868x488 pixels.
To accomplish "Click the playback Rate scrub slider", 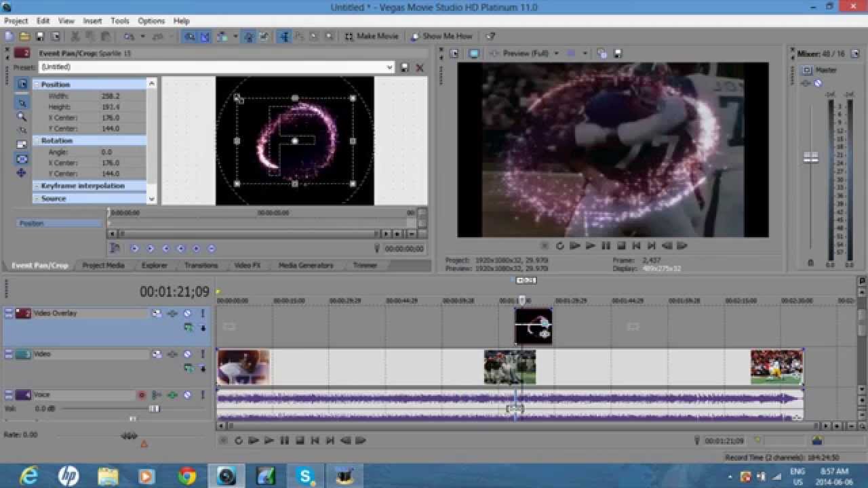I will 129,435.
